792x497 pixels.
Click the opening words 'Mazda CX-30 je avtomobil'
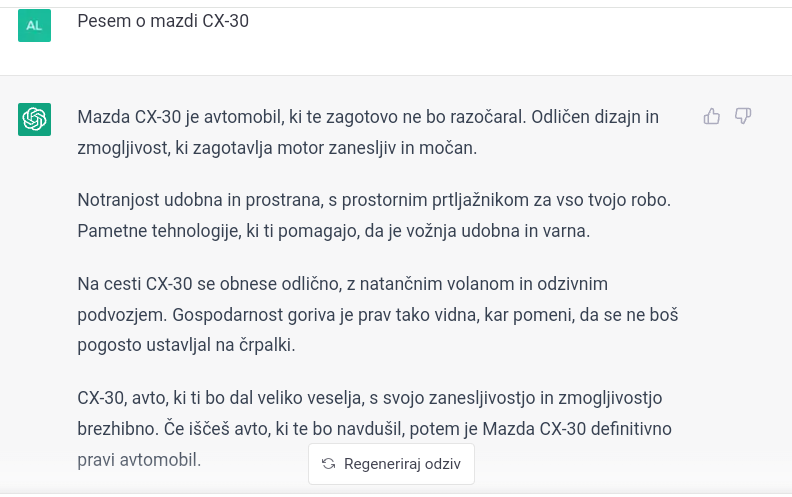[x=181, y=117]
